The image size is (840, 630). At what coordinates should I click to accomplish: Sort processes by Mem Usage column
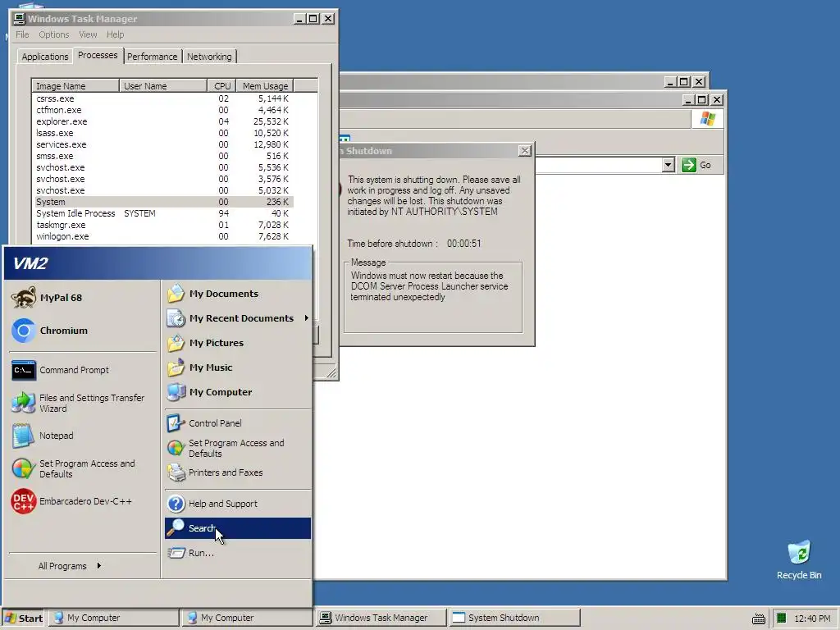pos(265,85)
